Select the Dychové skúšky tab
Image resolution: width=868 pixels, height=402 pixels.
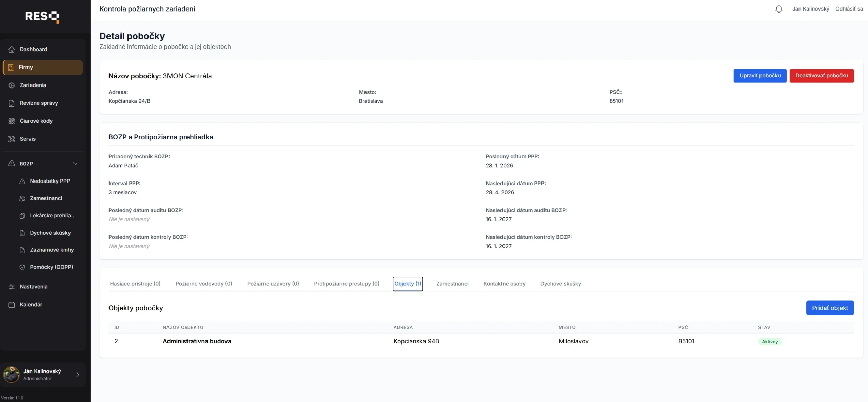tap(560, 284)
